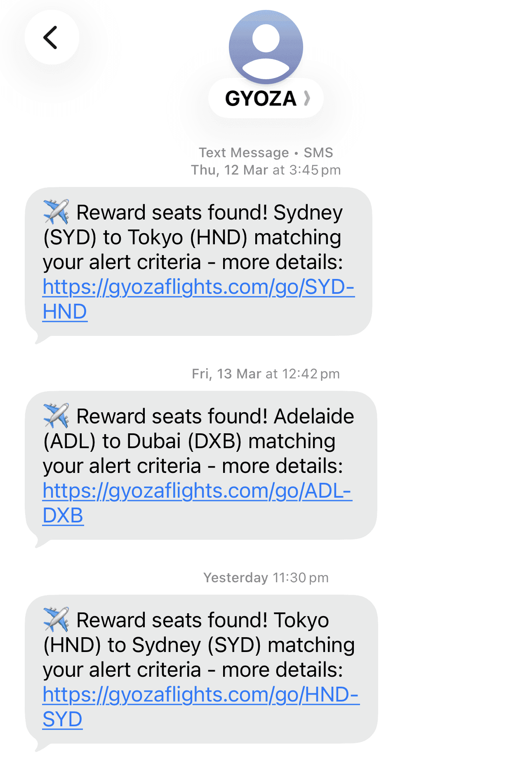
Task: Open the gyozaflights.com ADL-DXB link
Action: [197, 491]
